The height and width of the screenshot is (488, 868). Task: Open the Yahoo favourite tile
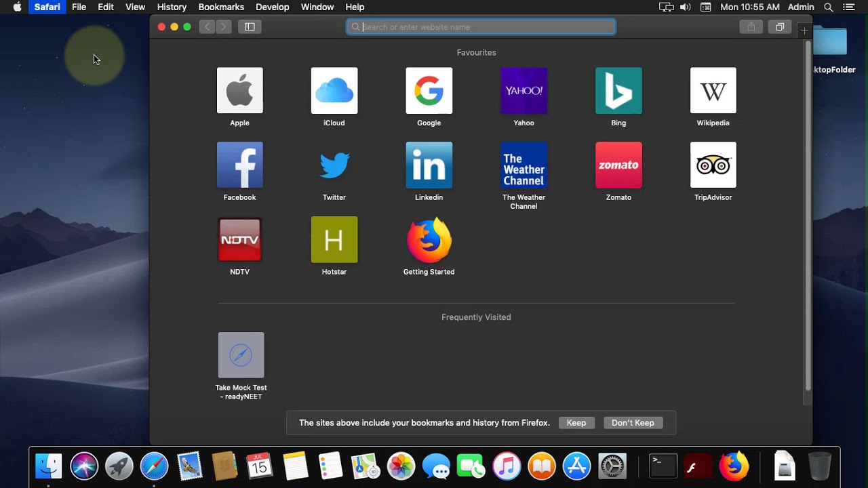pos(524,90)
